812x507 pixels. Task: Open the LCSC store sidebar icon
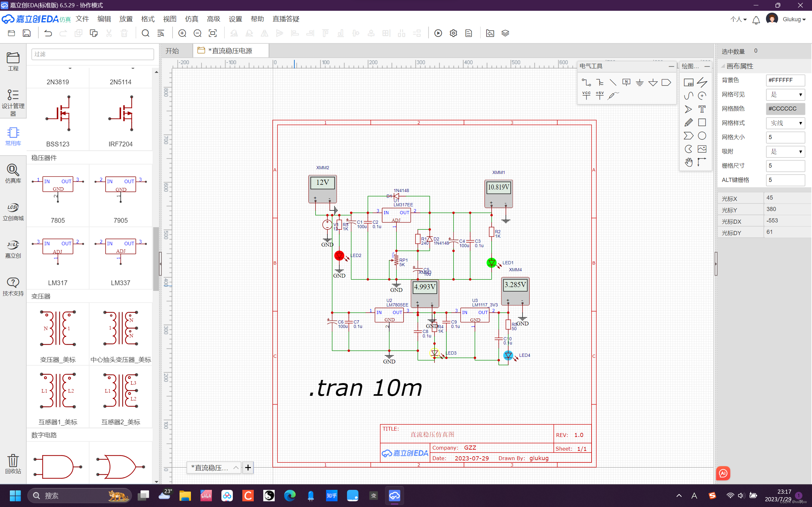click(x=13, y=211)
